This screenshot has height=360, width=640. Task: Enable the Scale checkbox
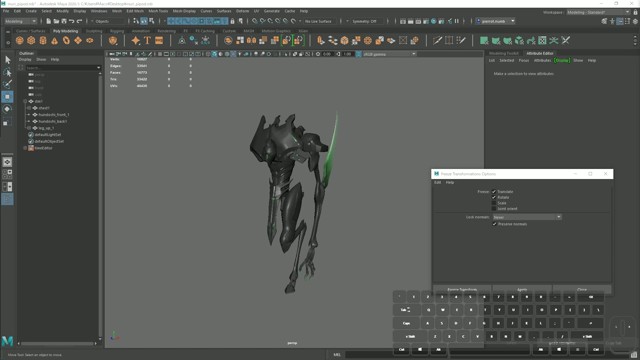[494, 203]
